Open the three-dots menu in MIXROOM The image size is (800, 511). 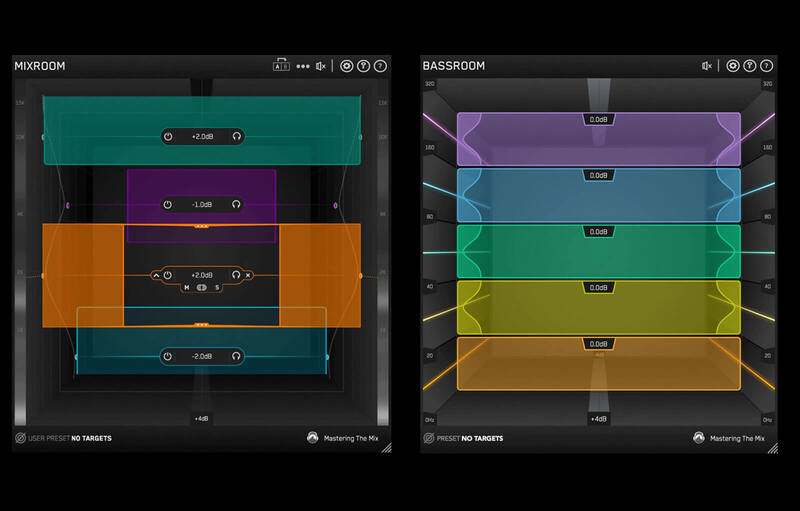click(x=303, y=66)
